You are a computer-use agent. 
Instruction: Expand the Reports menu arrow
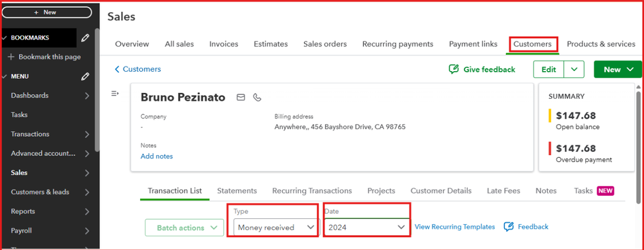click(86, 212)
